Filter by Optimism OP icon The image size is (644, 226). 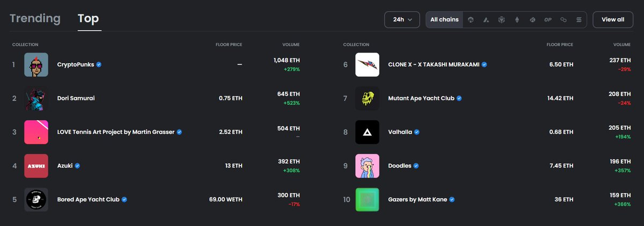coord(548,19)
